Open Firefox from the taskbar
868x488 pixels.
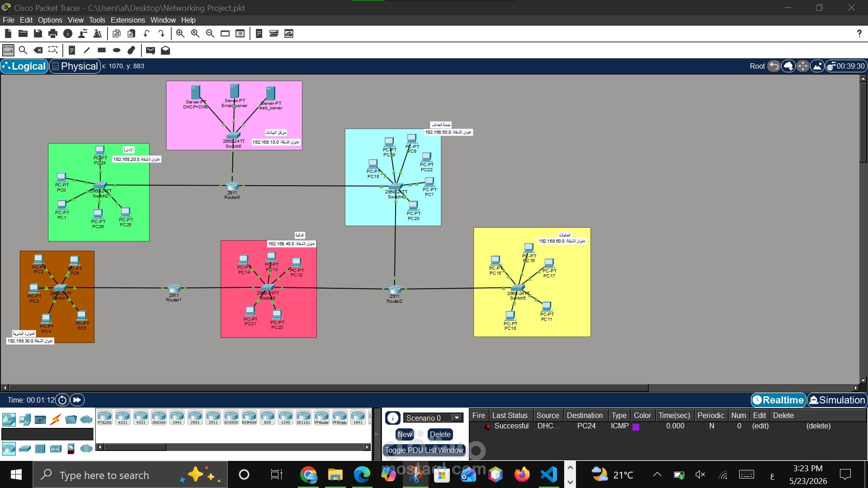point(522,474)
